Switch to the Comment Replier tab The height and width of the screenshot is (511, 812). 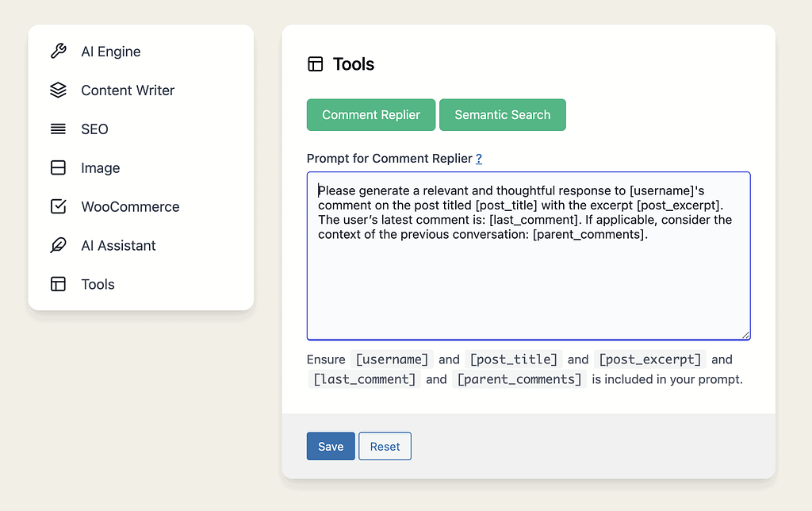coord(370,114)
